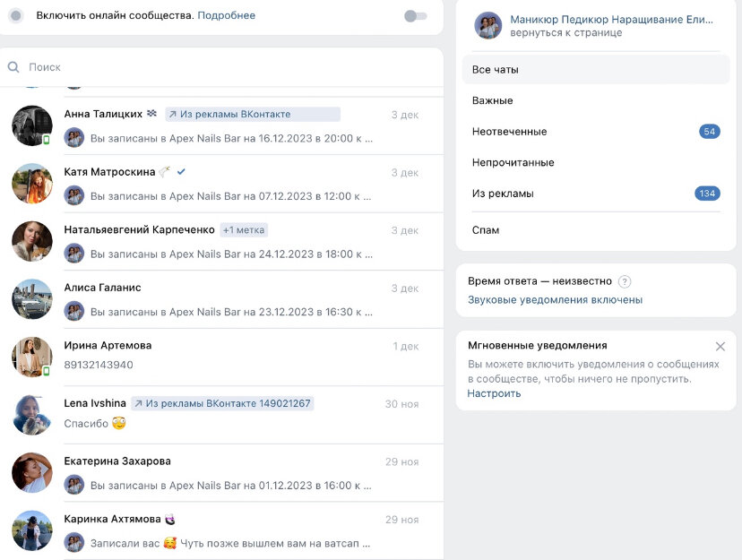742x560 pixels.
Task: Click the 3 дек date on Анна Талицких
Action: point(404,115)
